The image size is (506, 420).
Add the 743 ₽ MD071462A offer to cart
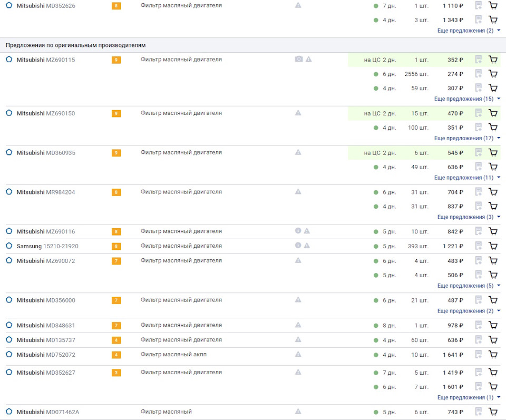pyautogui.click(x=493, y=412)
